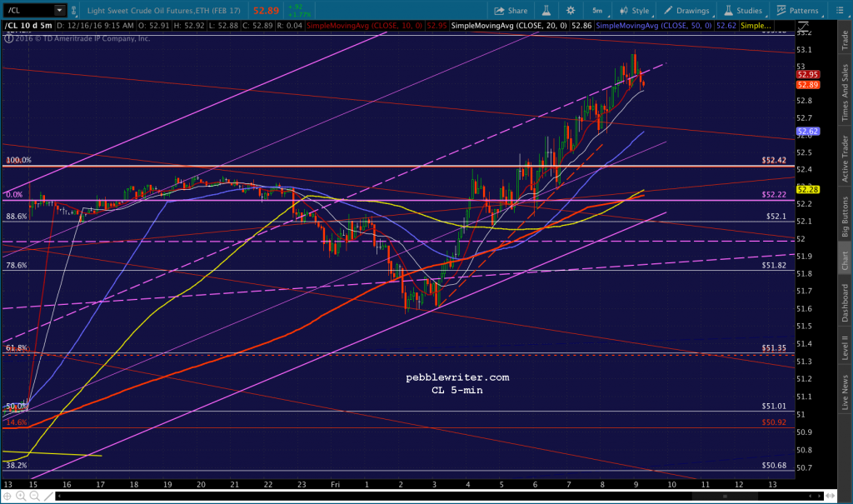Click the drawing line tool icon at bottom
The height and width of the screenshot is (504, 853).
tap(48, 496)
